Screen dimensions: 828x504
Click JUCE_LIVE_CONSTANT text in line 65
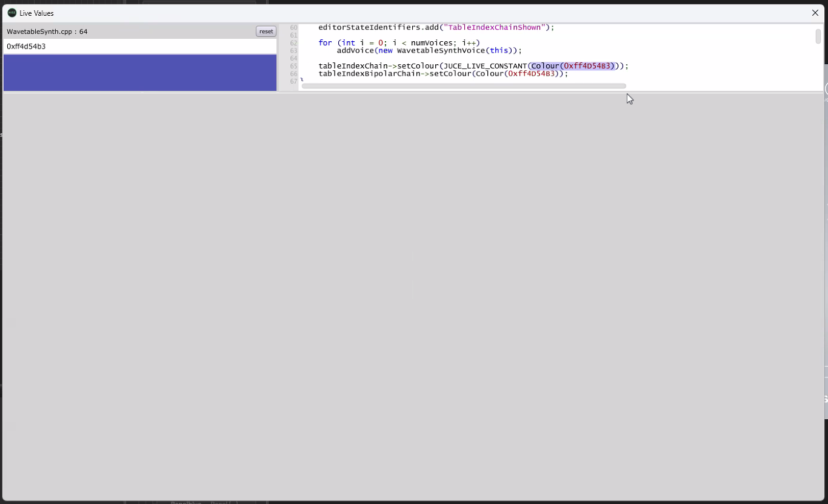point(485,66)
